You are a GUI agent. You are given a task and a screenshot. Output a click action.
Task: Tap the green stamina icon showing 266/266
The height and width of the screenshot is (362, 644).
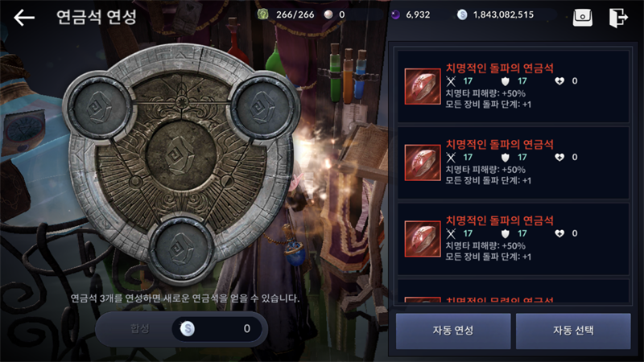point(263,14)
